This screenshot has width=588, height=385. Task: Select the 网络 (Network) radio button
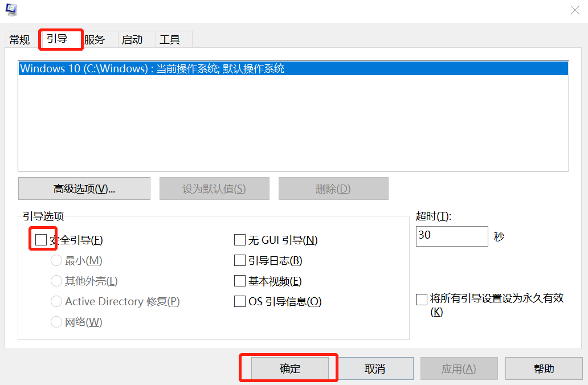56,322
